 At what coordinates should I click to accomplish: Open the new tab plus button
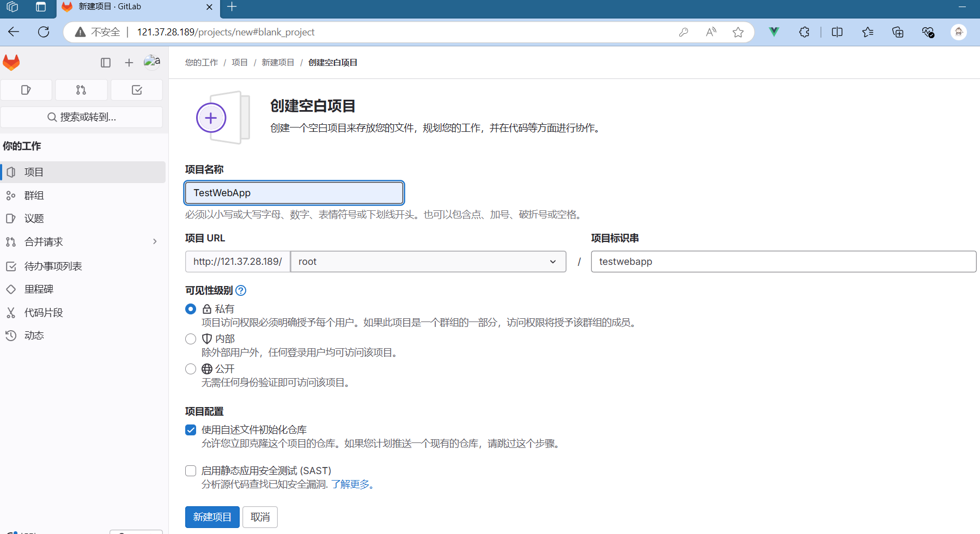pos(232,7)
